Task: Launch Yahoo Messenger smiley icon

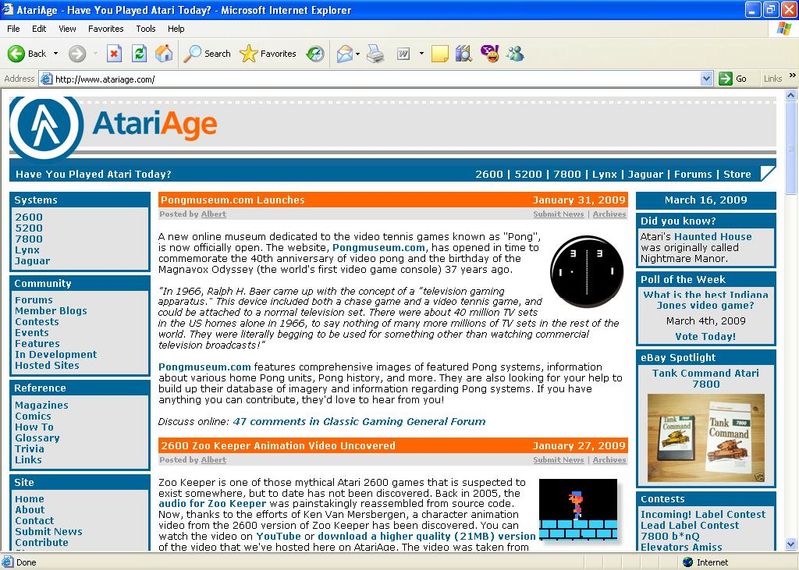Action: click(490, 53)
